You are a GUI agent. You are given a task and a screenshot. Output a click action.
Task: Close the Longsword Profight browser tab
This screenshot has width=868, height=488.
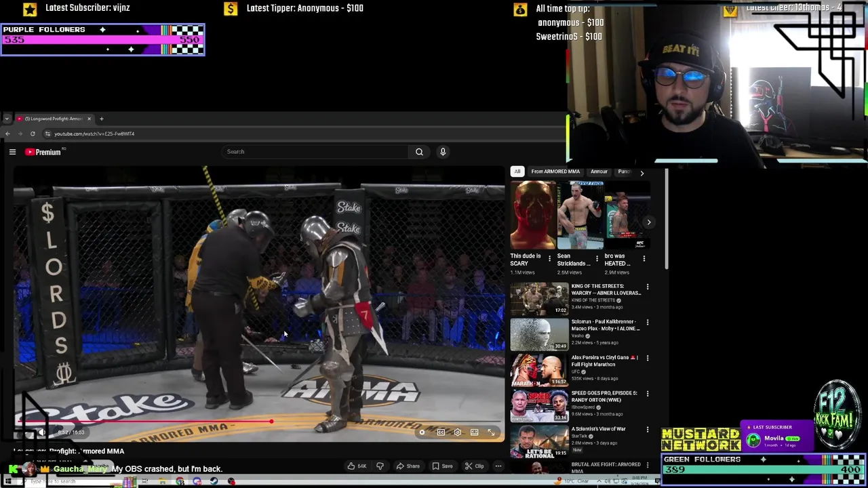[x=89, y=119]
